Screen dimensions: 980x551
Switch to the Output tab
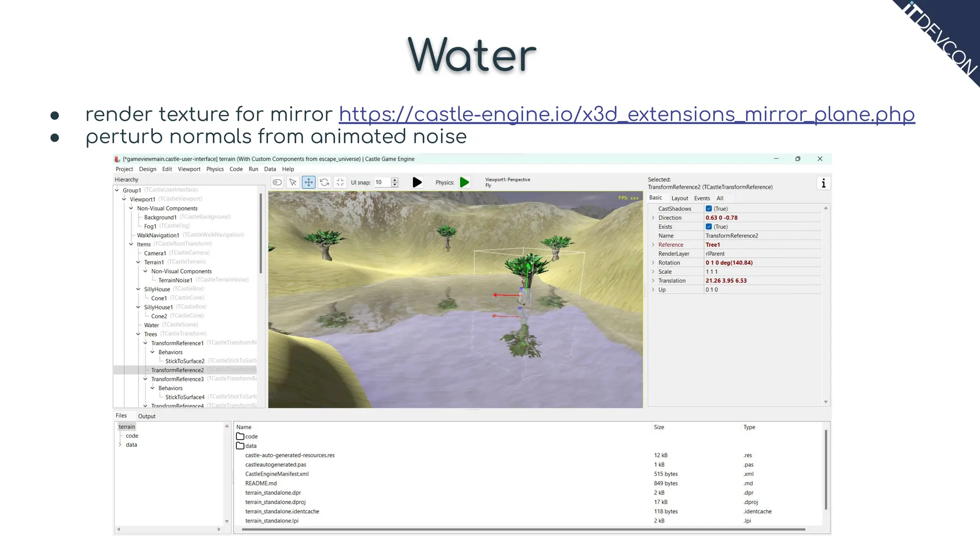(x=147, y=416)
